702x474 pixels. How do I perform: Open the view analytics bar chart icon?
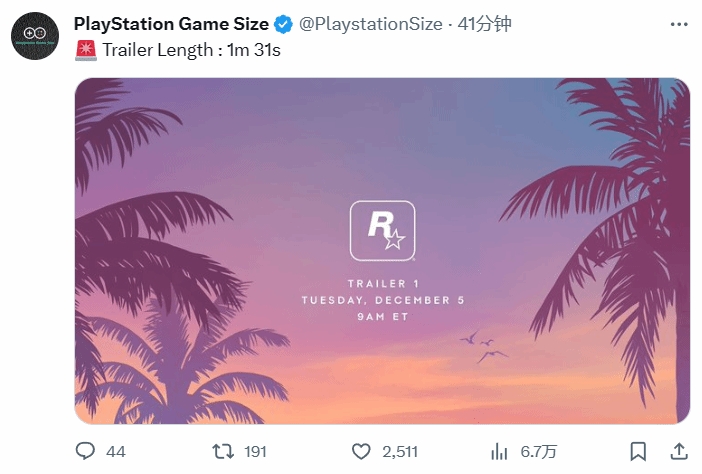tap(500, 451)
